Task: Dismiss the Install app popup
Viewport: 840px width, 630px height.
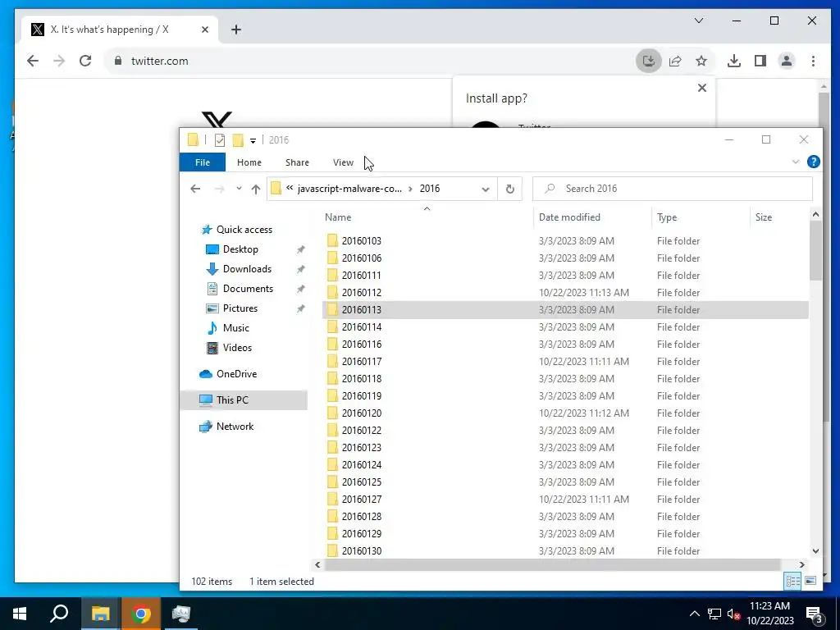Action: pos(702,88)
